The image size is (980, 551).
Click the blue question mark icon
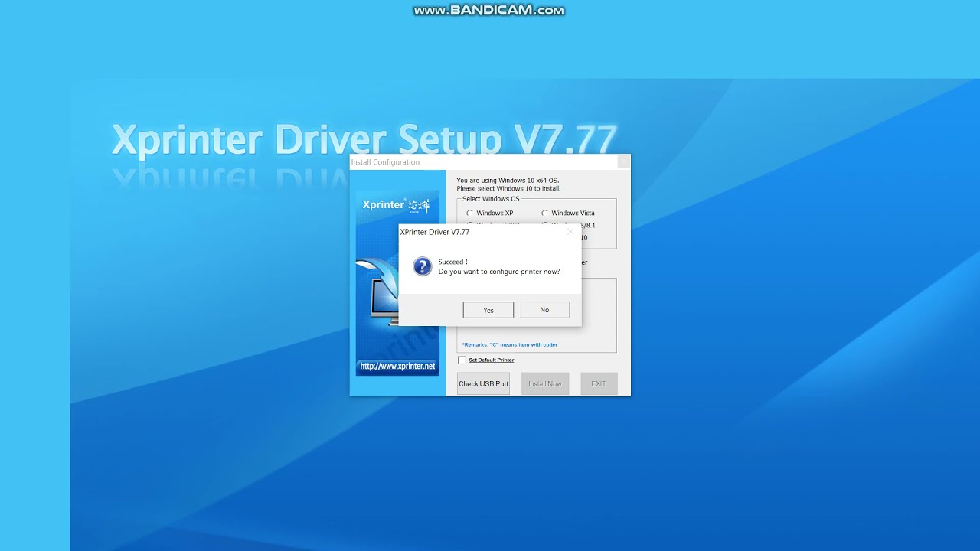[x=422, y=266]
